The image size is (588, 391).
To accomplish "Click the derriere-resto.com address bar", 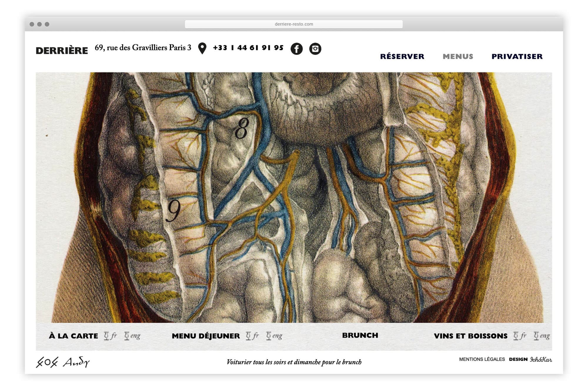I will point(294,24).
